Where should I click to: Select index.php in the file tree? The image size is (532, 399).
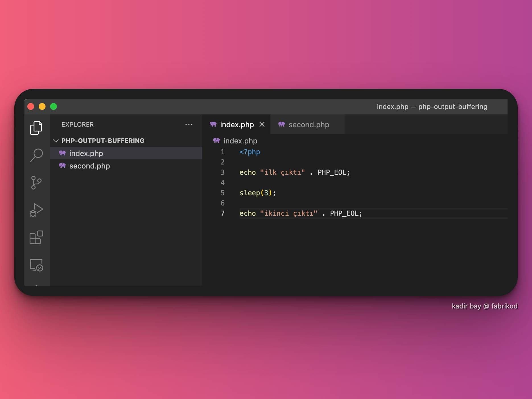(86, 153)
